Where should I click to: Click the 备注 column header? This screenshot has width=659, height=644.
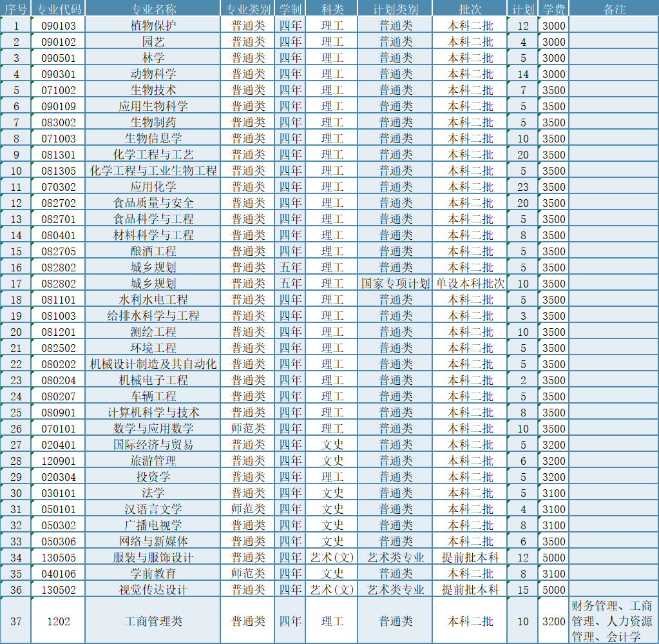click(614, 8)
